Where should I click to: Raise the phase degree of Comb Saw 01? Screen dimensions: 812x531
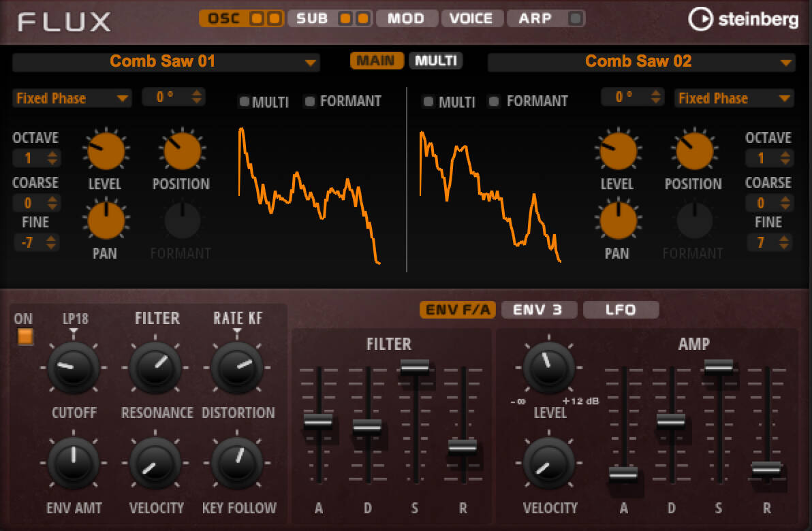[x=197, y=93]
